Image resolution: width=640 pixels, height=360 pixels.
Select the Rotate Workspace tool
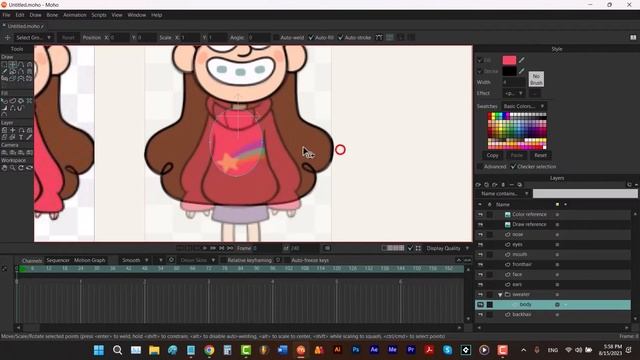click(x=21, y=168)
